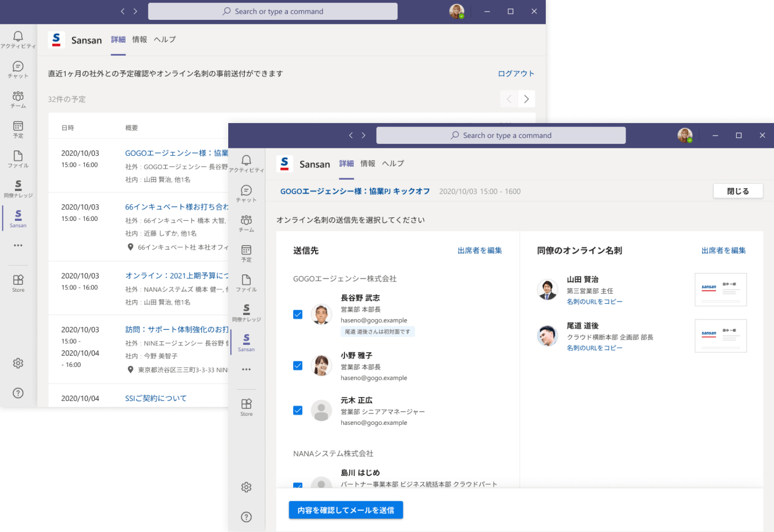Switch to 情報 tab in back window
The height and width of the screenshot is (532, 774).
(139, 40)
